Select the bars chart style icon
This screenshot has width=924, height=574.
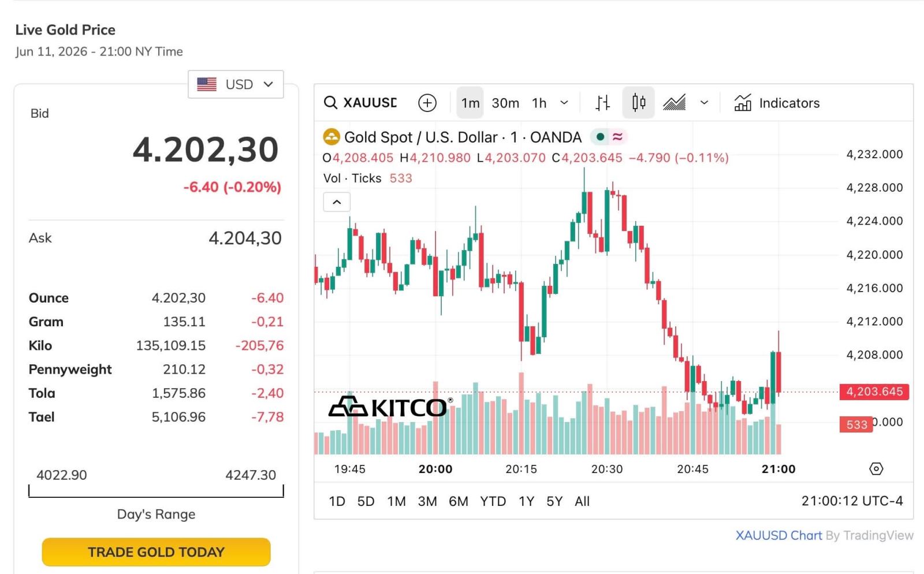point(603,103)
